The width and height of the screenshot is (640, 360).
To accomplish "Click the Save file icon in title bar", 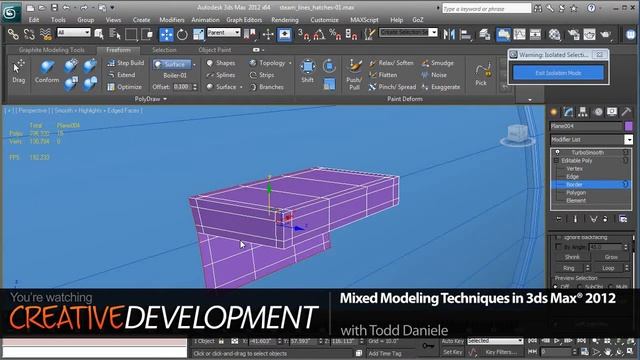I will pyautogui.click(x=54, y=8).
